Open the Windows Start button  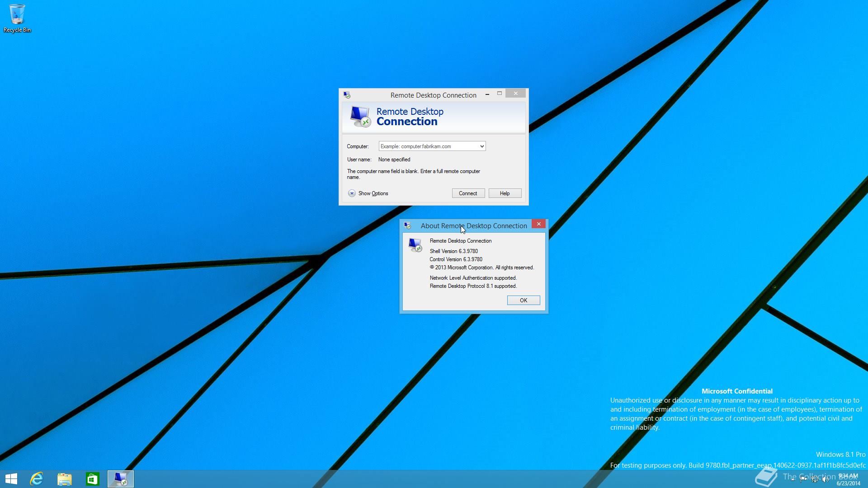tap(11, 479)
